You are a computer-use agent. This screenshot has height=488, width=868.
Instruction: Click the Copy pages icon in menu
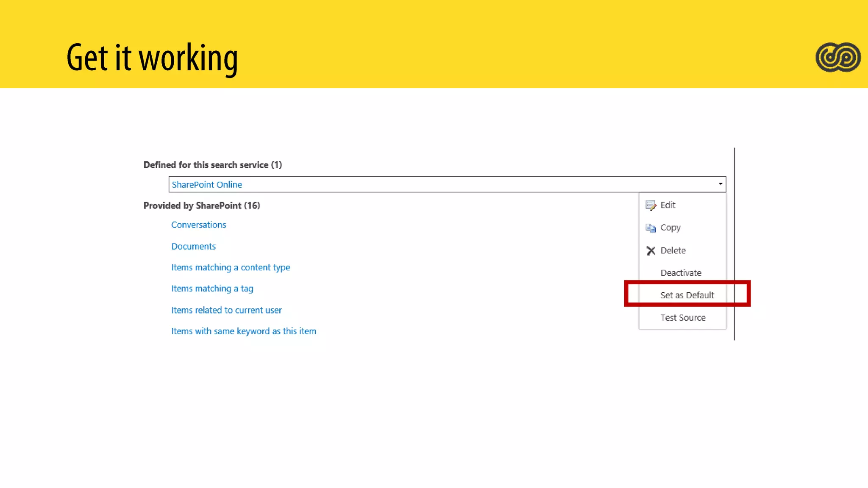point(651,228)
